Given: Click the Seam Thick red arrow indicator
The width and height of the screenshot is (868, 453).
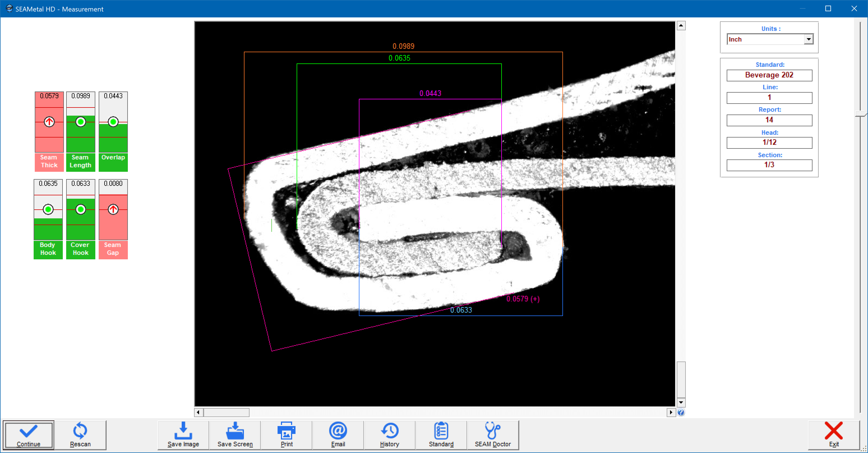Looking at the screenshot, I should (49, 122).
